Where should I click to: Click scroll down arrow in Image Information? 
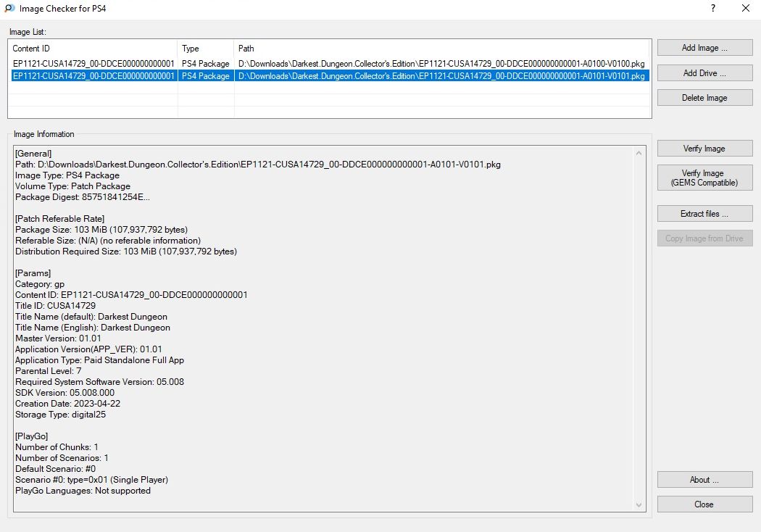639,505
